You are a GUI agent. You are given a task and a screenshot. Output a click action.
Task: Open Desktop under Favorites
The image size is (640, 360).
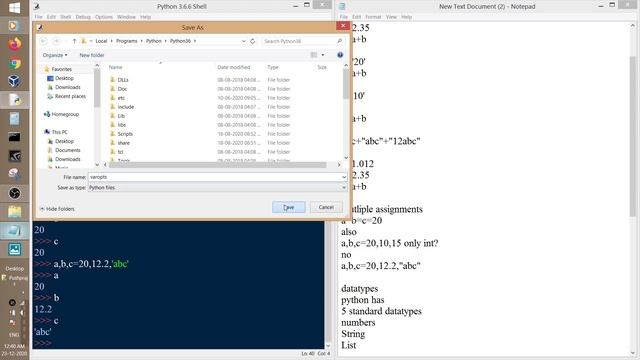coord(64,78)
